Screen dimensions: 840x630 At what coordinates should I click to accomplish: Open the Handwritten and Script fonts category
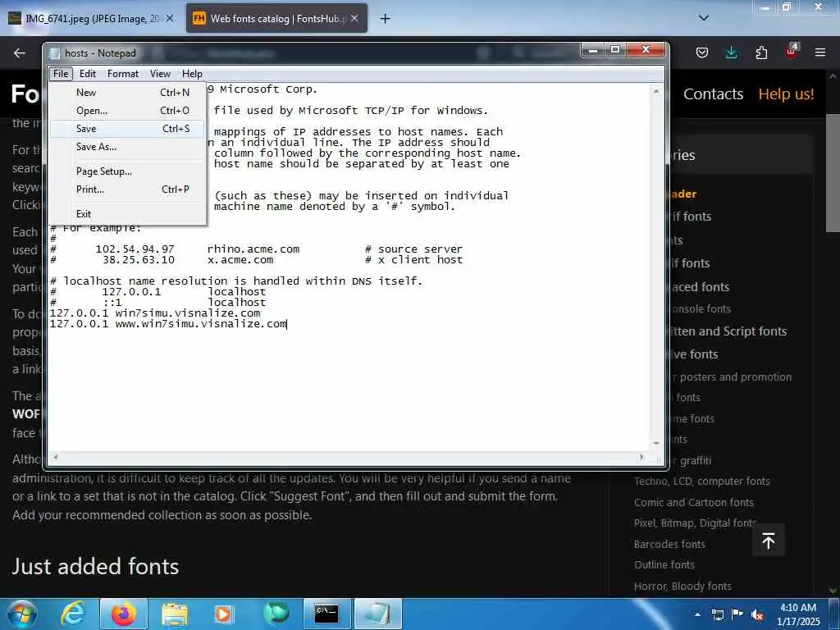(x=728, y=331)
